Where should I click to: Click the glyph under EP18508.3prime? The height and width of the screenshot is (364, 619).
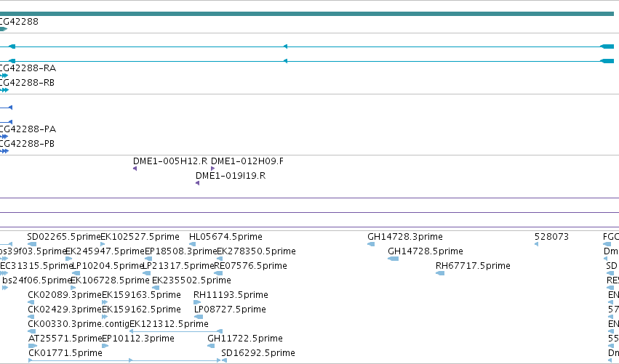[148, 259]
